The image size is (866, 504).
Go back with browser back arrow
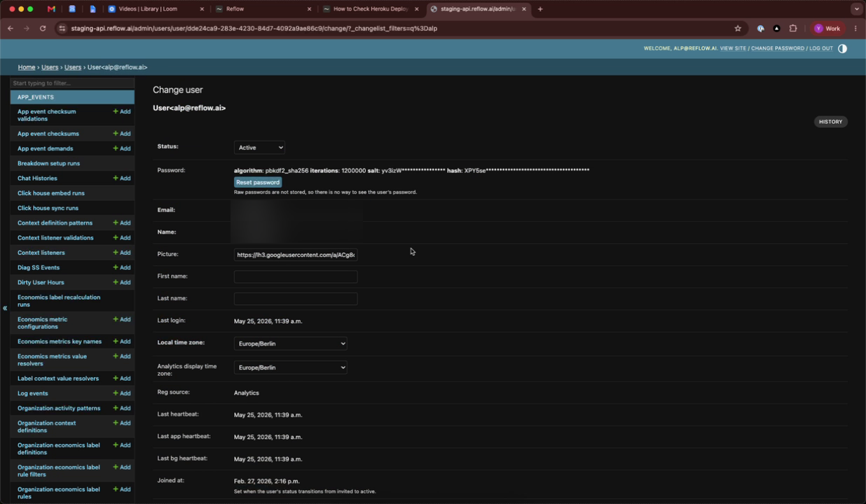10,29
